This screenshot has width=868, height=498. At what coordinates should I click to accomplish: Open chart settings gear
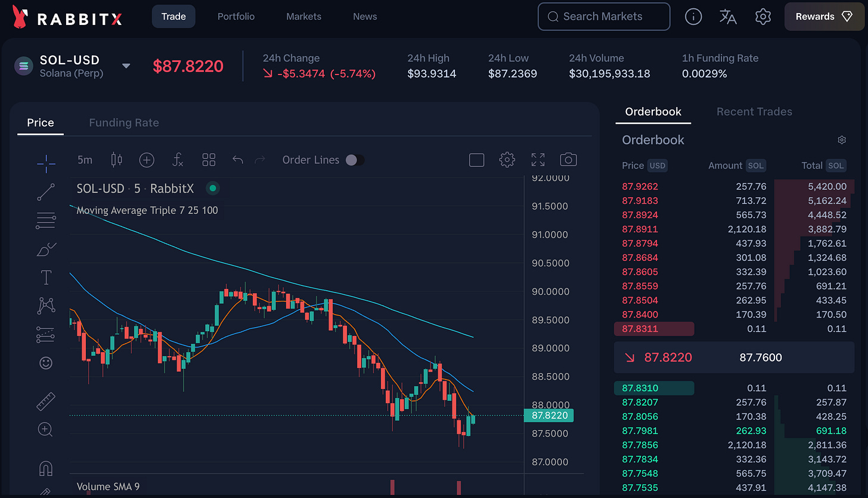[x=507, y=160]
